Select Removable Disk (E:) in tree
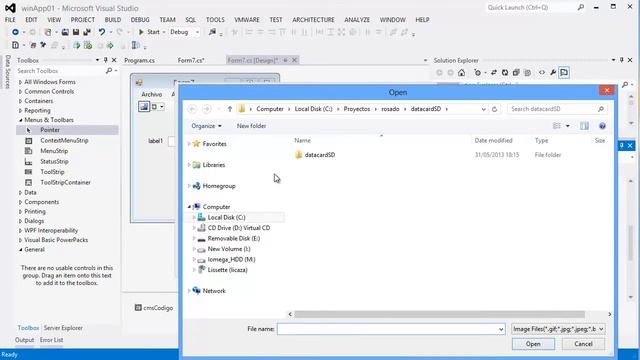Image resolution: width=640 pixels, height=360 pixels. 233,238
